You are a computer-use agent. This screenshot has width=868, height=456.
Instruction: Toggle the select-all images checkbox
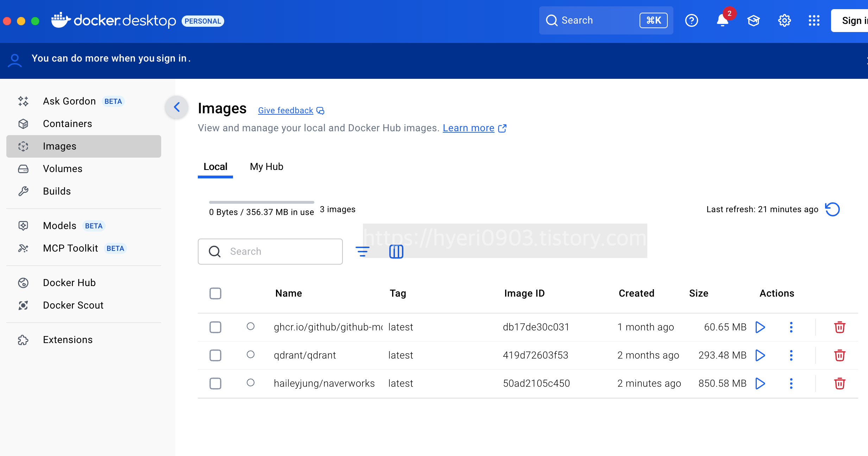coord(215,293)
